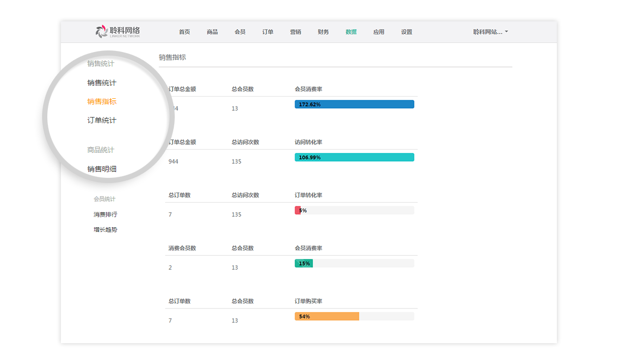Screen dimensions: 624x364
Task: Go to 设置 in the navbar
Action: coord(407,32)
